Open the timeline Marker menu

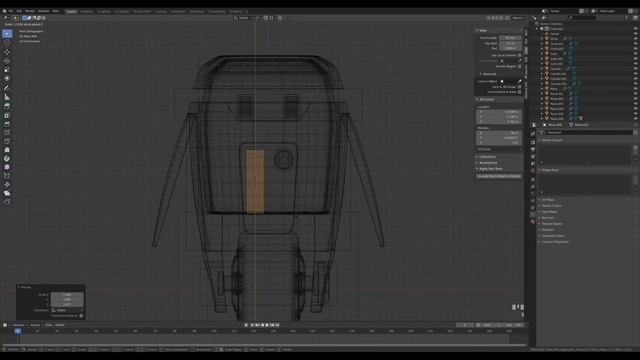click(x=60, y=325)
